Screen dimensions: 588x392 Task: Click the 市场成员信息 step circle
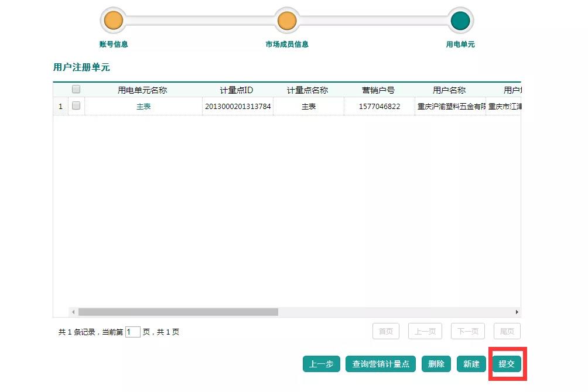point(286,21)
